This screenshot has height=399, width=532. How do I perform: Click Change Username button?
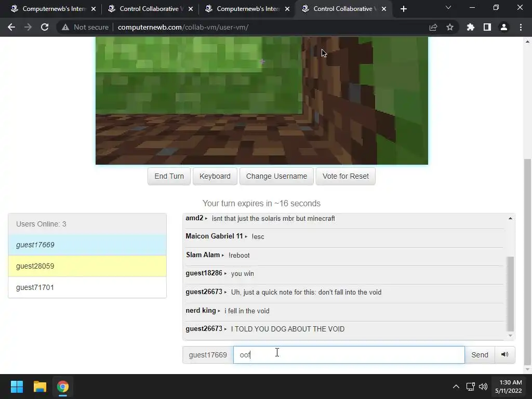(276, 176)
